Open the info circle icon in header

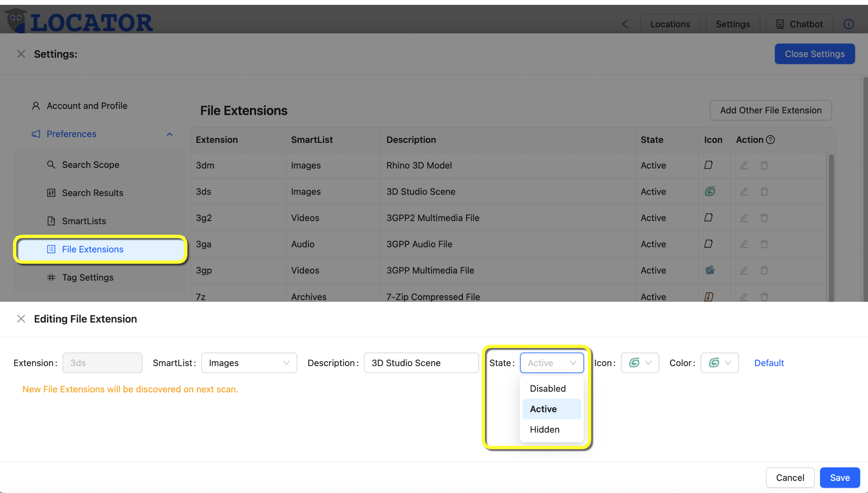tap(848, 24)
